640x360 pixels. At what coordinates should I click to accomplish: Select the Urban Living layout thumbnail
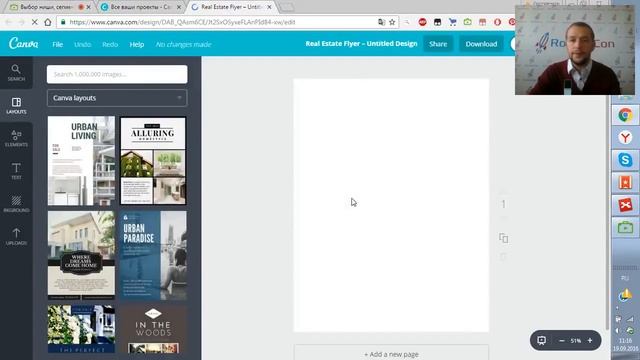pyautogui.click(x=81, y=161)
